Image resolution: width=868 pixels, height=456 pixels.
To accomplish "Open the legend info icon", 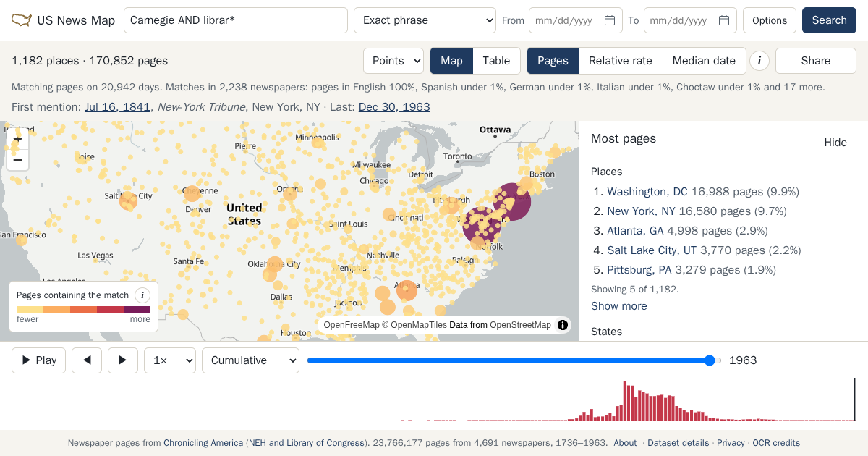I will [x=142, y=295].
